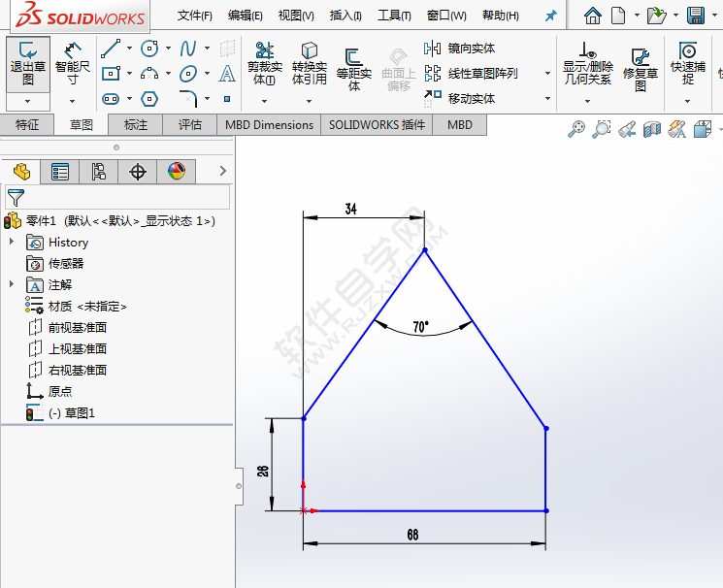The width and height of the screenshot is (723, 588).
Task: Switch to the Features (特征) tab
Action: [x=27, y=124]
